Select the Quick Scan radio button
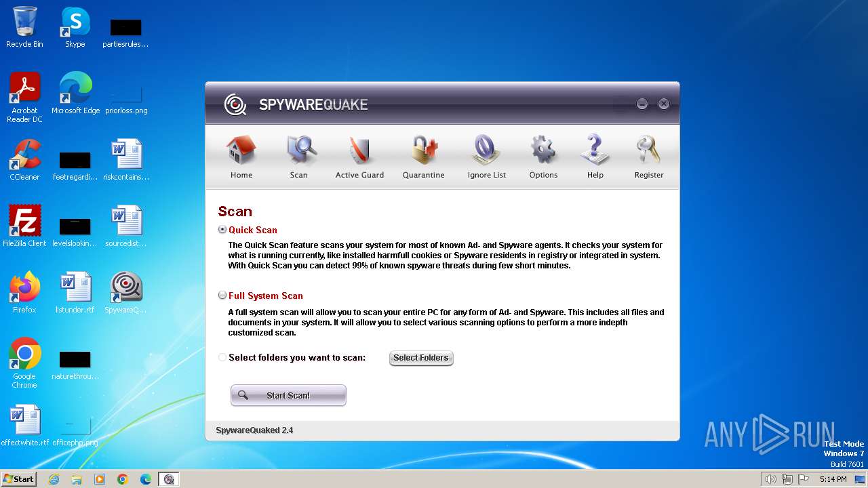 point(222,230)
